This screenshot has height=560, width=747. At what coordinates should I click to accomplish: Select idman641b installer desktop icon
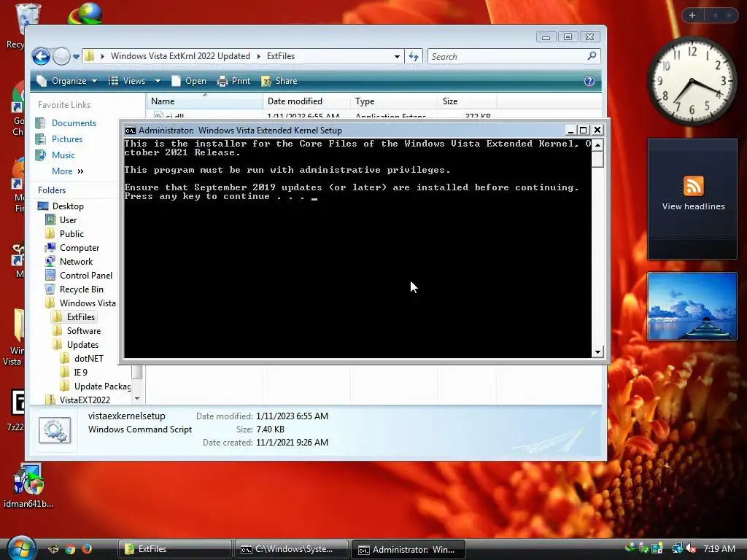coord(28,486)
